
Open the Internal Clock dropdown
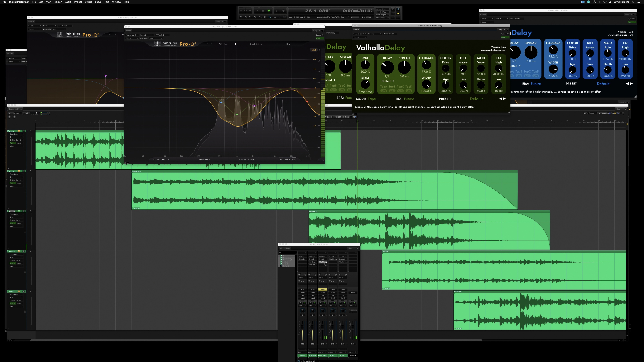pyautogui.click(x=382, y=9)
